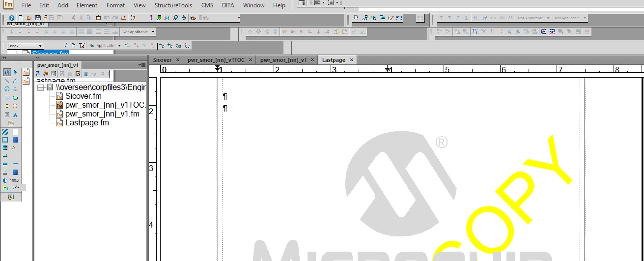Click the anchor icon in top toolbar

point(193,18)
